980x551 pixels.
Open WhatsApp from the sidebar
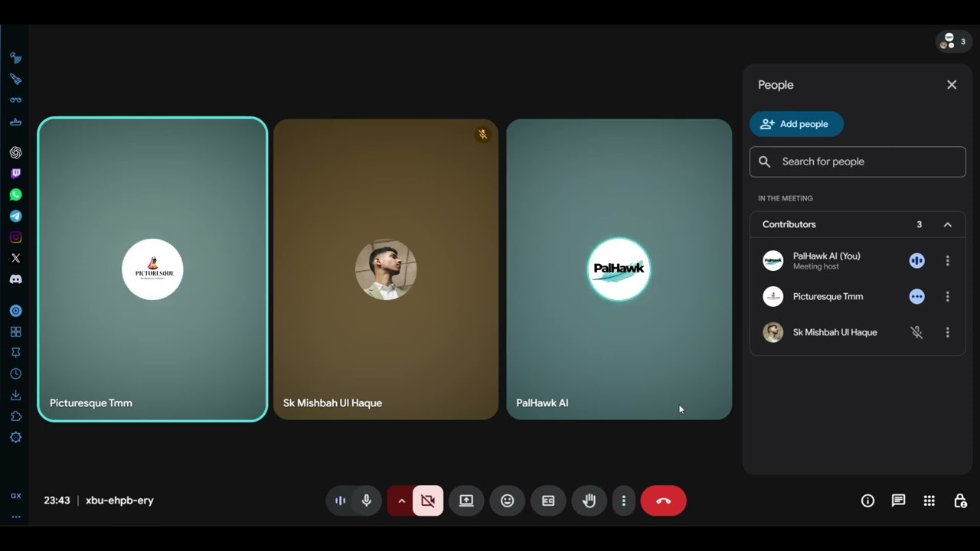[x=15, y=195]
